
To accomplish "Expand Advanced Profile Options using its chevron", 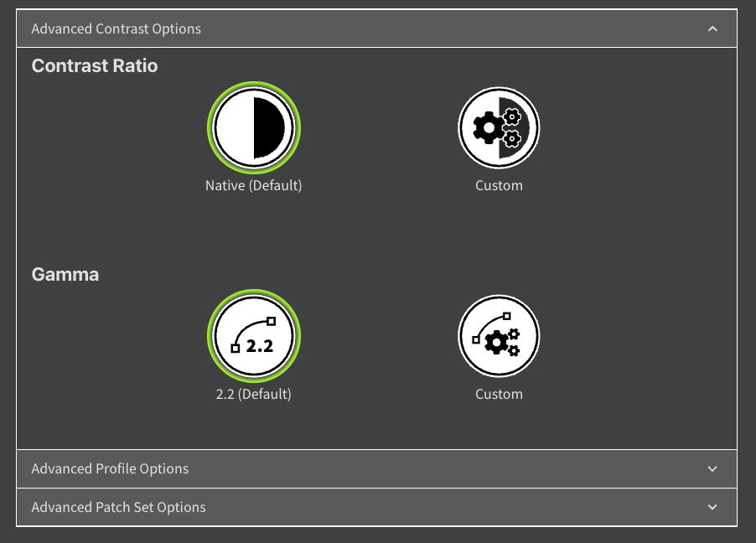I will [x=712, y=469].
